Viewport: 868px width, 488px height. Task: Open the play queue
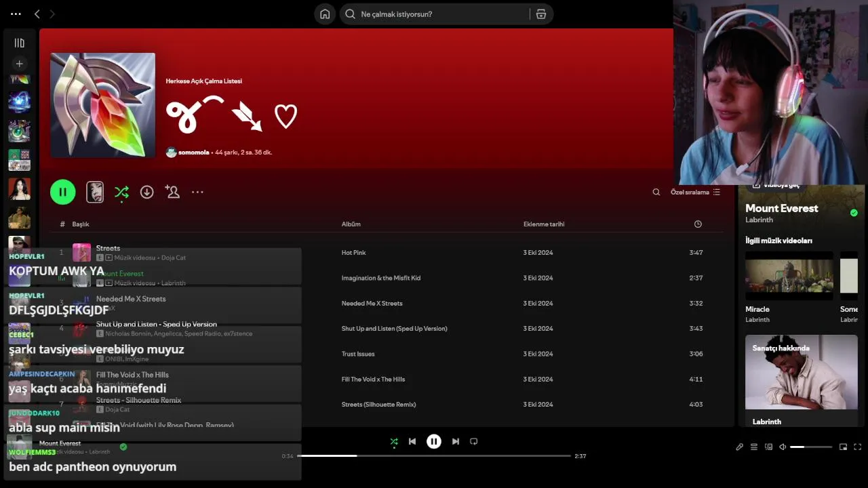pyautogui.click(x=754, y=447)
